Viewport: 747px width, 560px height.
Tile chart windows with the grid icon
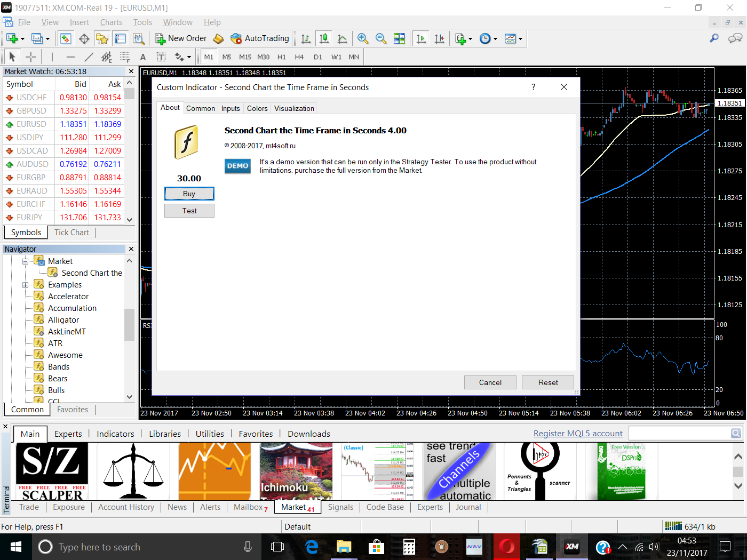399,38
